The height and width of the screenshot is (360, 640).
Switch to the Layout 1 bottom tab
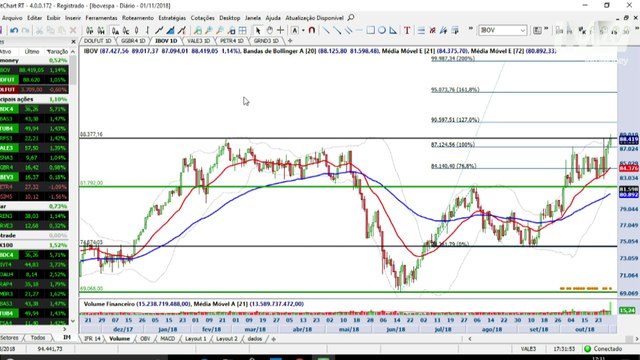click(x=196, y=339)
